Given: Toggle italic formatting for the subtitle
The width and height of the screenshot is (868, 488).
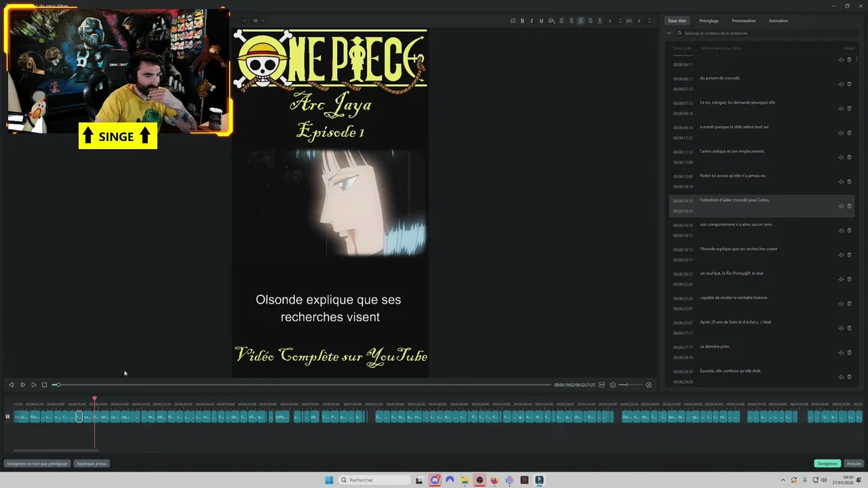Looking at the screenshot, I should (x=532, y=21).
